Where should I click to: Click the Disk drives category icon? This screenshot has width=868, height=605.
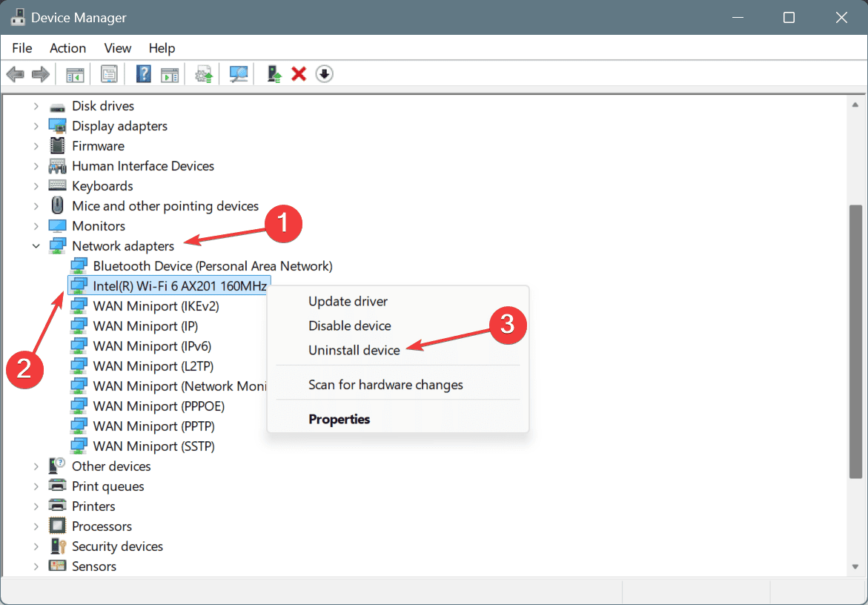pos(58,106)
